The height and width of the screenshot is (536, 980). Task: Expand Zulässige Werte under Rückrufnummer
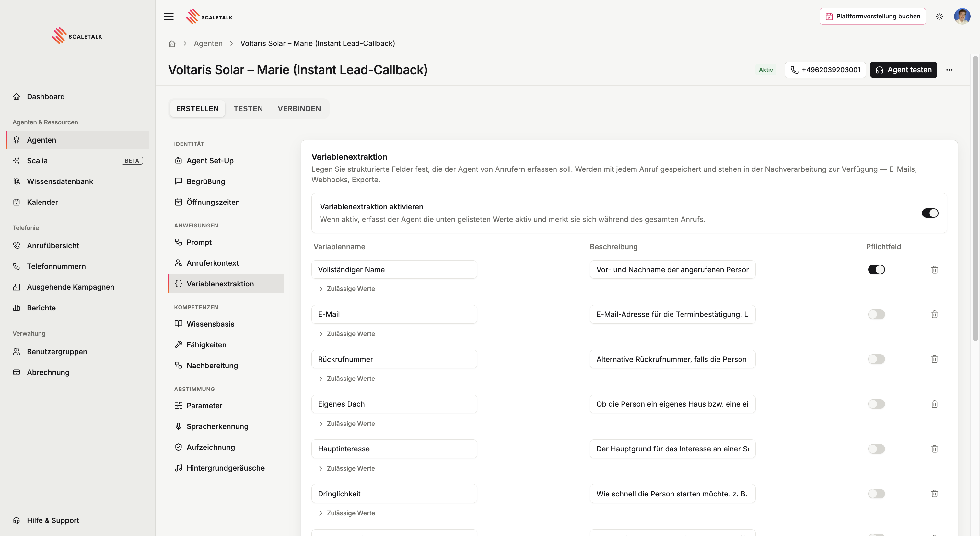tap(346, 379)
